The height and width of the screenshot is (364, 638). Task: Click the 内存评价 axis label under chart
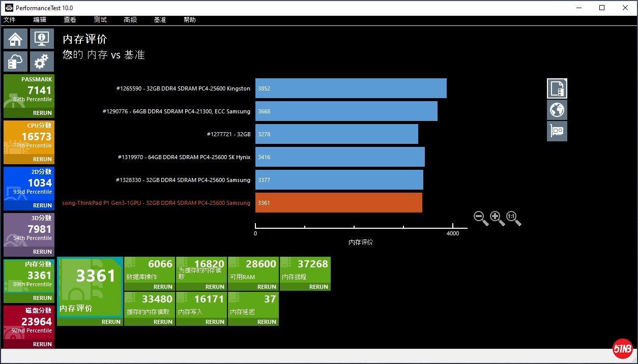(361, 242)
